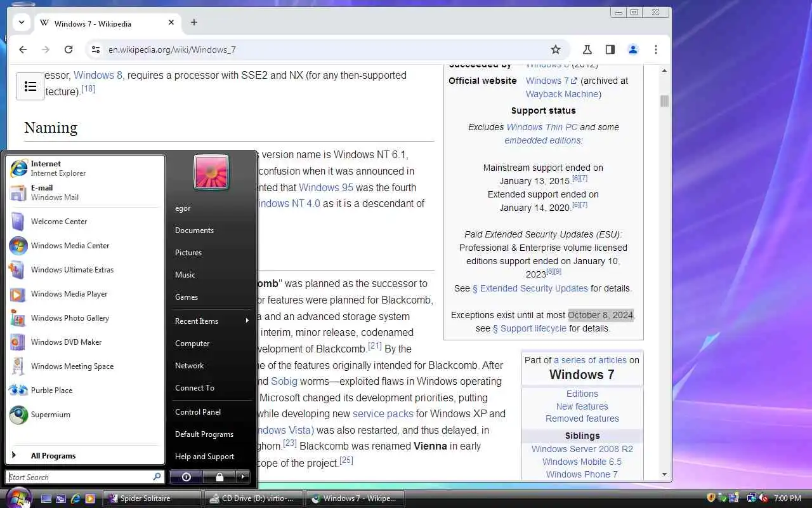Click the page vertical scrollbar thumb

coord(664,101)
